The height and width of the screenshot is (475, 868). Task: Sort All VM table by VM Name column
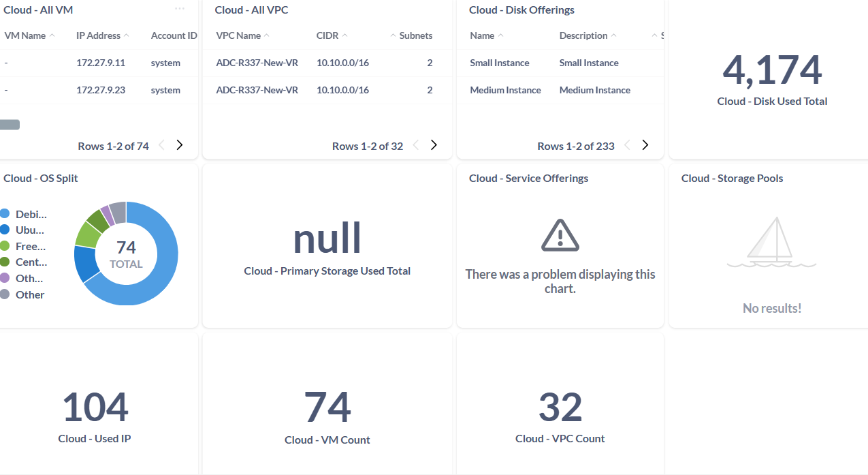(25, 35)
